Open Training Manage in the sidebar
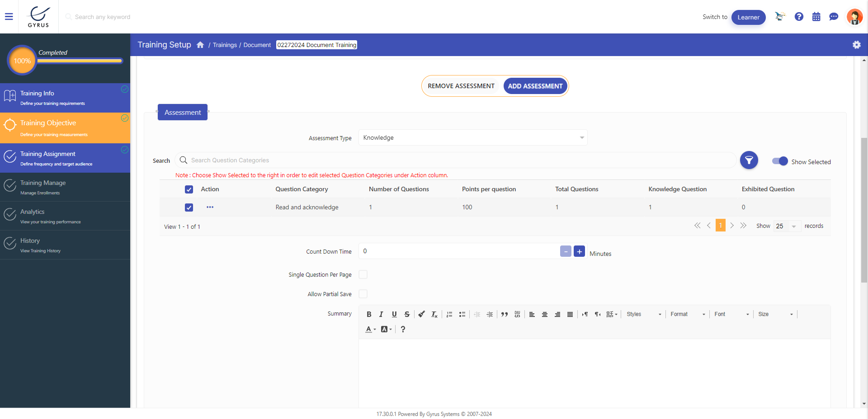 43,187
